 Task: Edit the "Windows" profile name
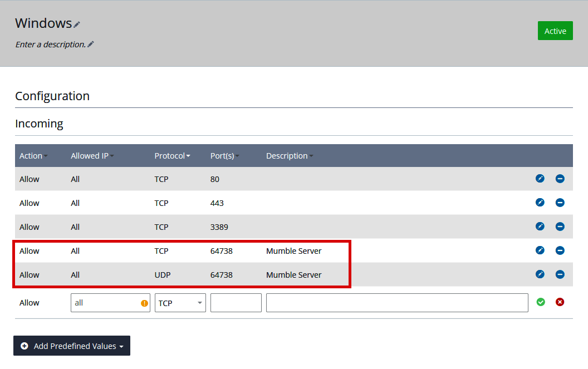(76, 23)
